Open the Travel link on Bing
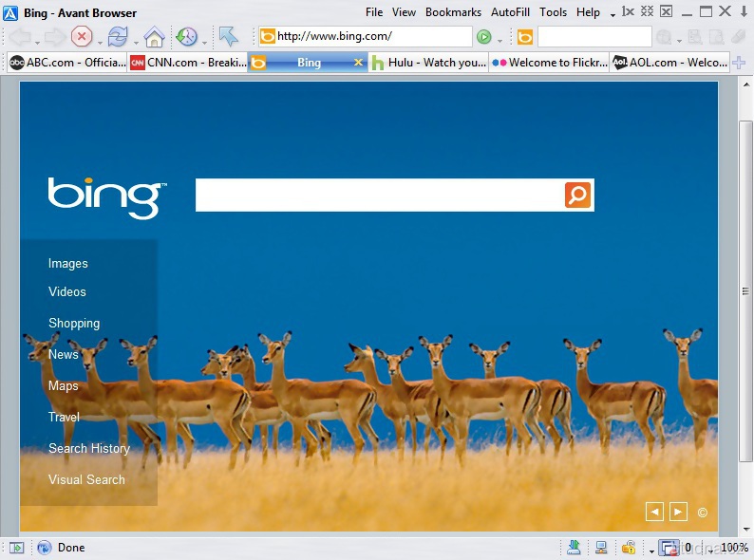The width and height of the screenshot is (754, 560). tap(64, 418)
